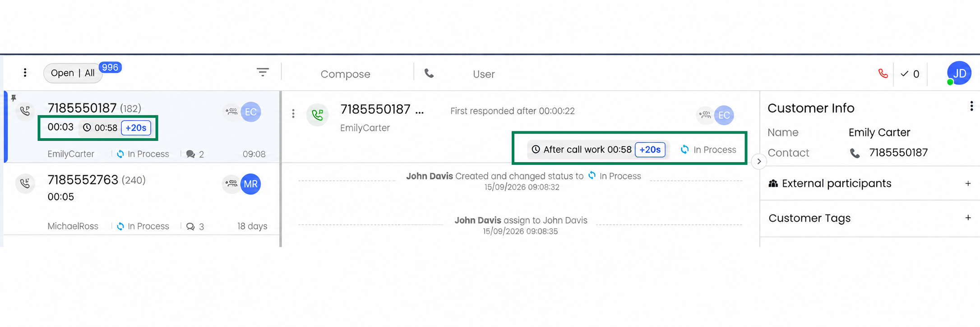
Task: Open the conversation list three-dot menu
Action: coord(25,73)
